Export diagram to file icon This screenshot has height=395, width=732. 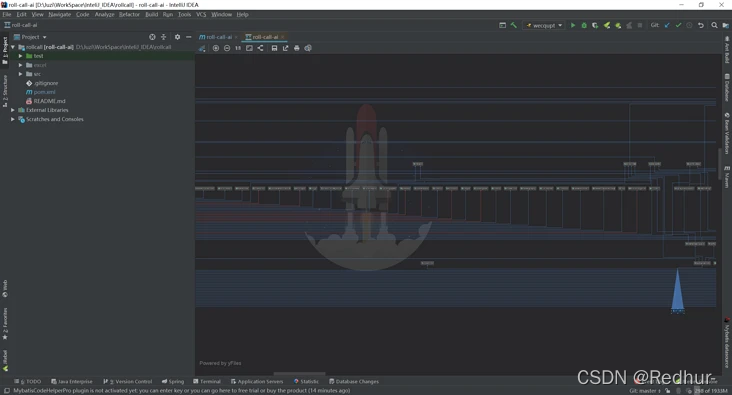coord(285,48)
